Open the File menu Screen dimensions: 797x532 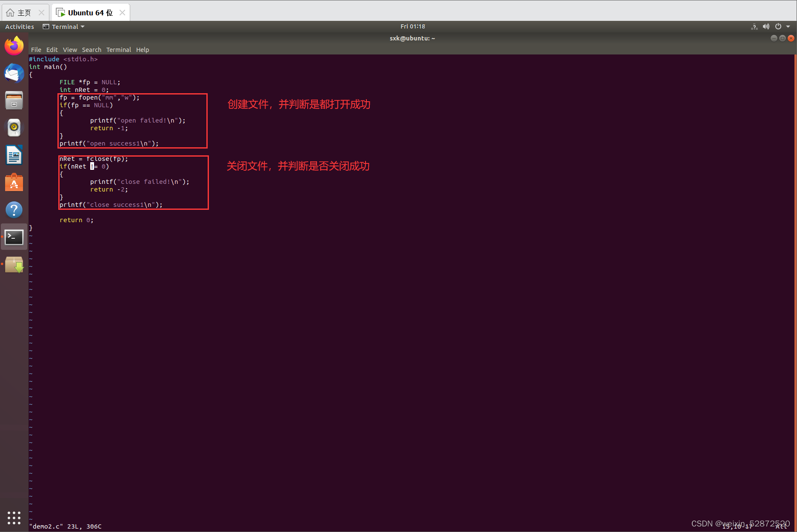click(x=36, y=50)
